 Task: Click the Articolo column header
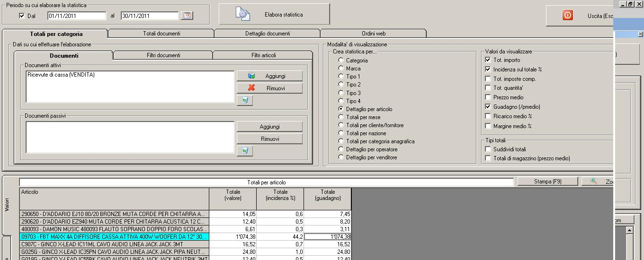114,199
